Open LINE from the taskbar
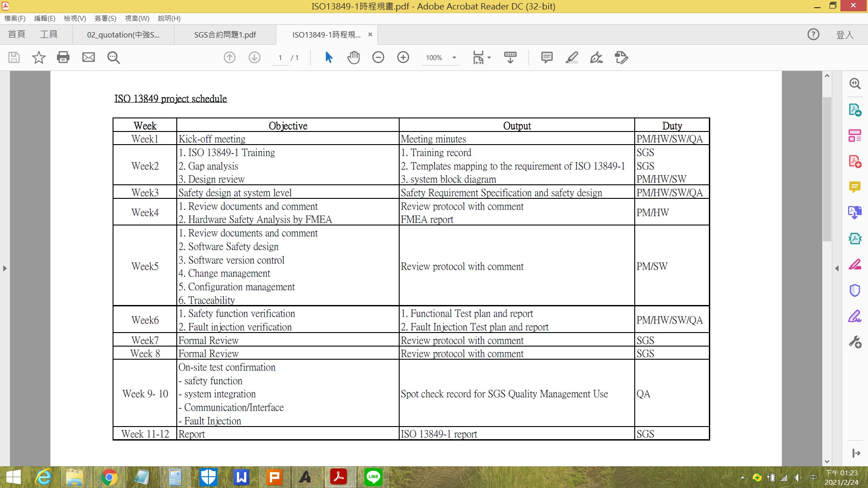Image resolution: width=868 pixels, height=488 pixels. 373,477
